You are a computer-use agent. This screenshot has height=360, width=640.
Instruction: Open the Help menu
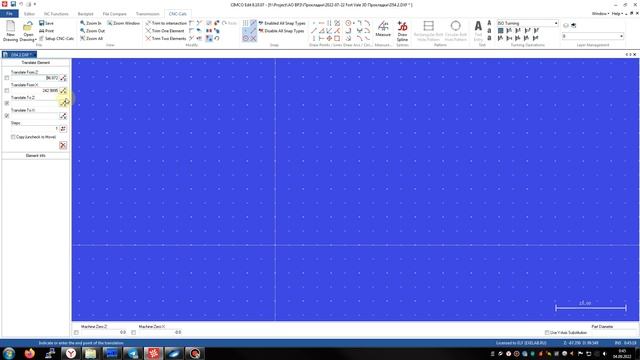point(617,13)
